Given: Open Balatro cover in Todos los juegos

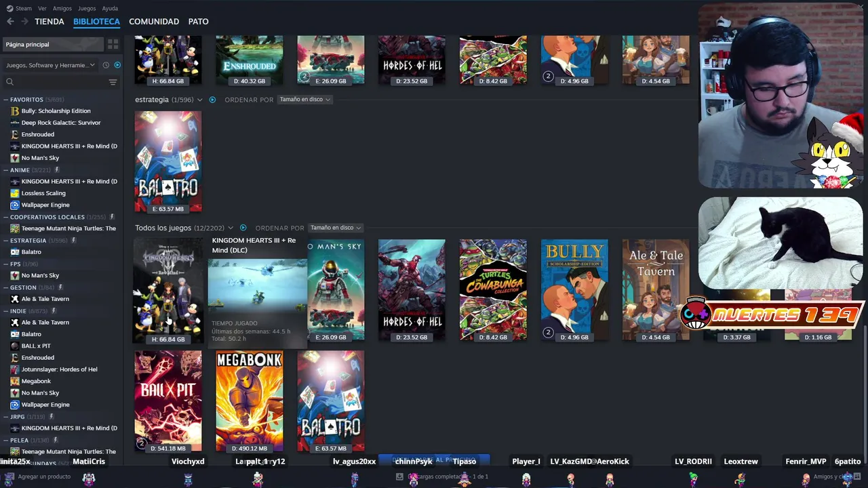Looking at the screenshot, I should (331, 401).
